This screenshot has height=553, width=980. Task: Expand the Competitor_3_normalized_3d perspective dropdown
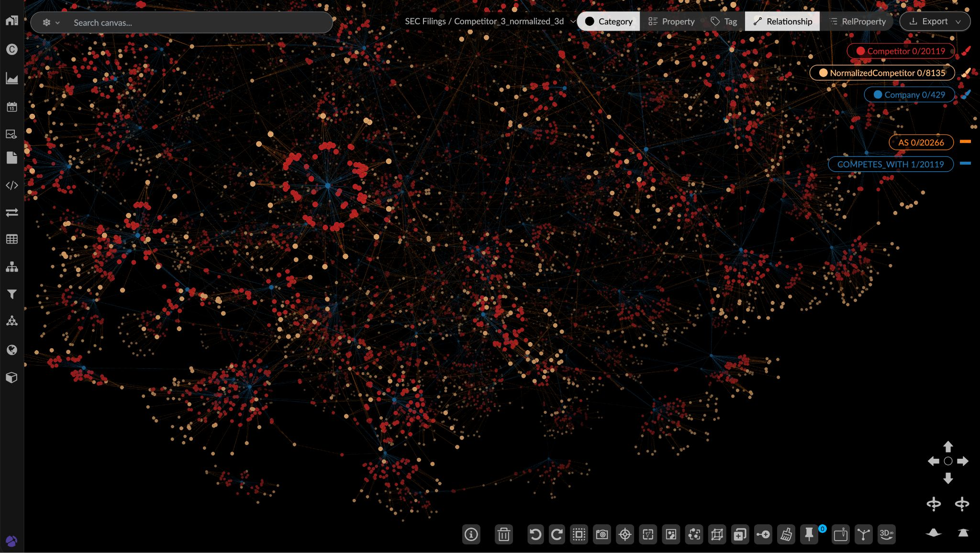[x=572, y=22]
